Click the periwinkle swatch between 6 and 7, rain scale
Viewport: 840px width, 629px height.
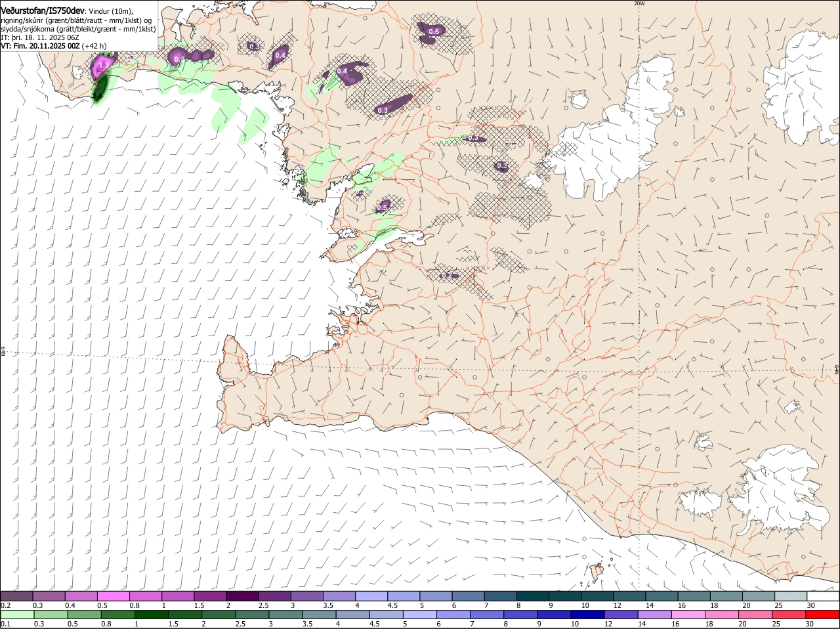[x=453, y=615]
